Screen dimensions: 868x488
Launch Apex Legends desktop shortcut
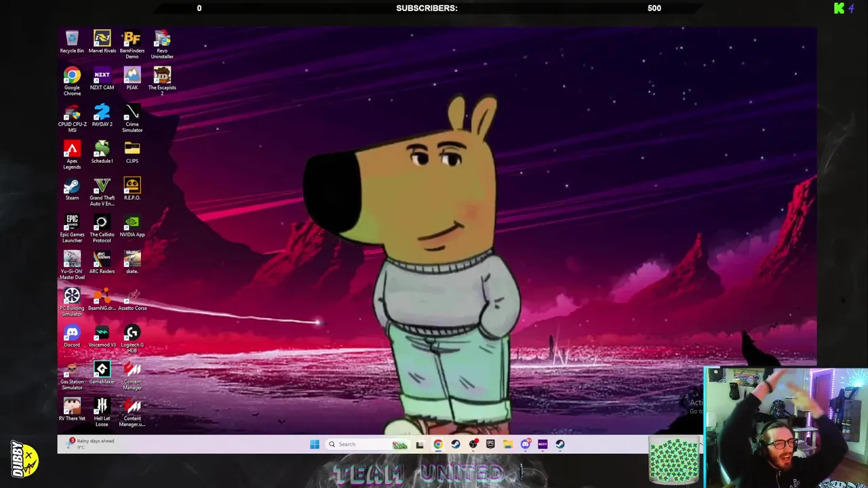[x=72, y=155]
